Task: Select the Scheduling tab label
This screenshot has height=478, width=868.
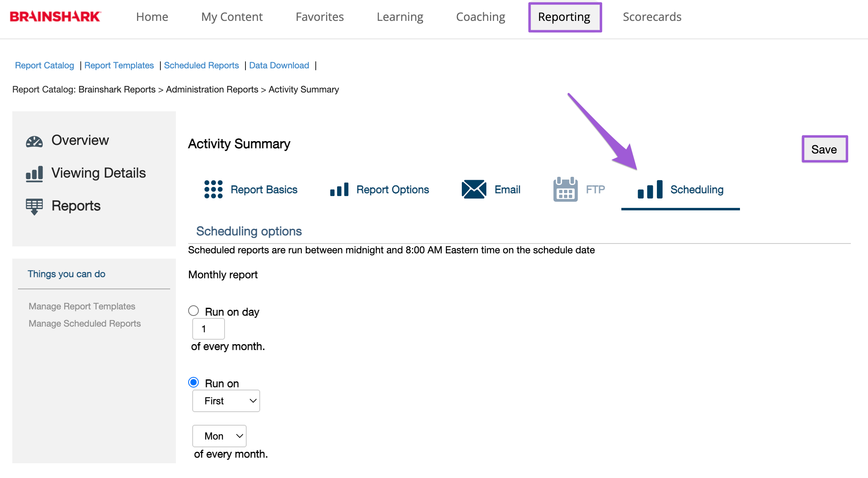Action: [x=697, y=189]
